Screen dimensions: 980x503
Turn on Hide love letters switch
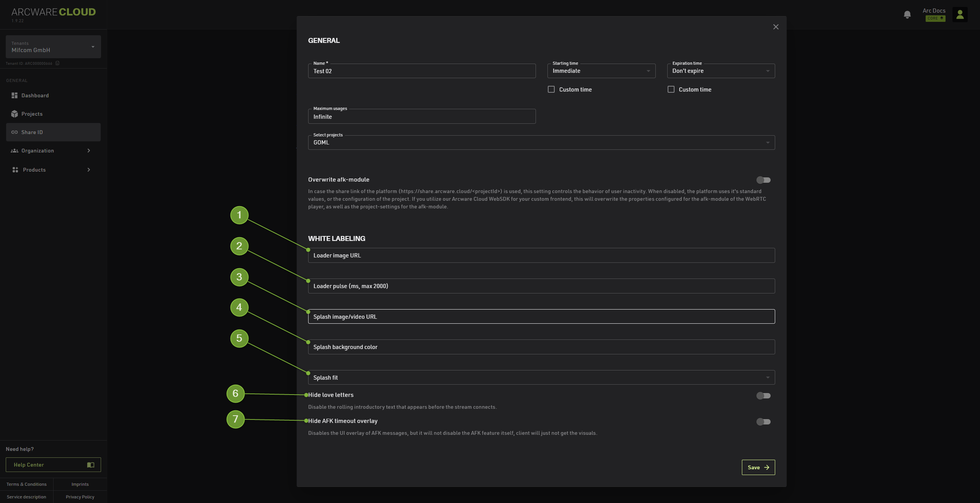763,396
